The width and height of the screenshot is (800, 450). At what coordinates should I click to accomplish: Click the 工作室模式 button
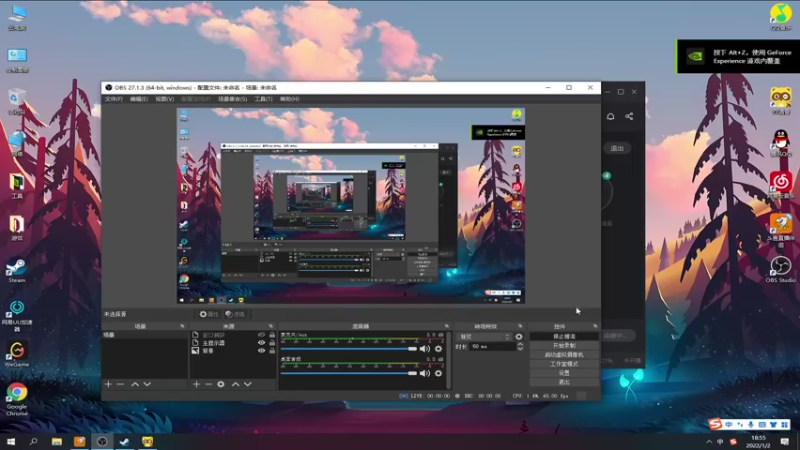tap(564, 364)
